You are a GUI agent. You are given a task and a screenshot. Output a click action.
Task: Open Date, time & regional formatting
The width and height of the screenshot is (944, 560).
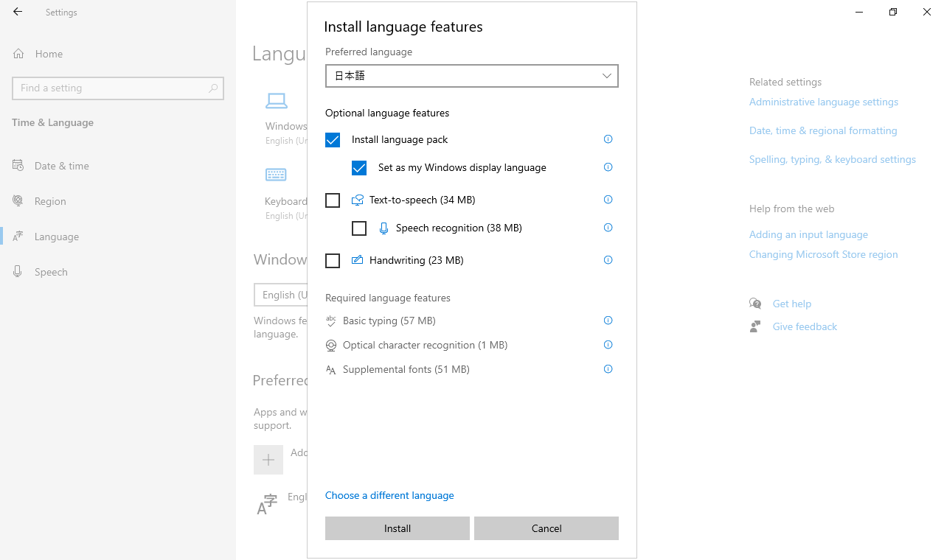[x=823, y=130]
